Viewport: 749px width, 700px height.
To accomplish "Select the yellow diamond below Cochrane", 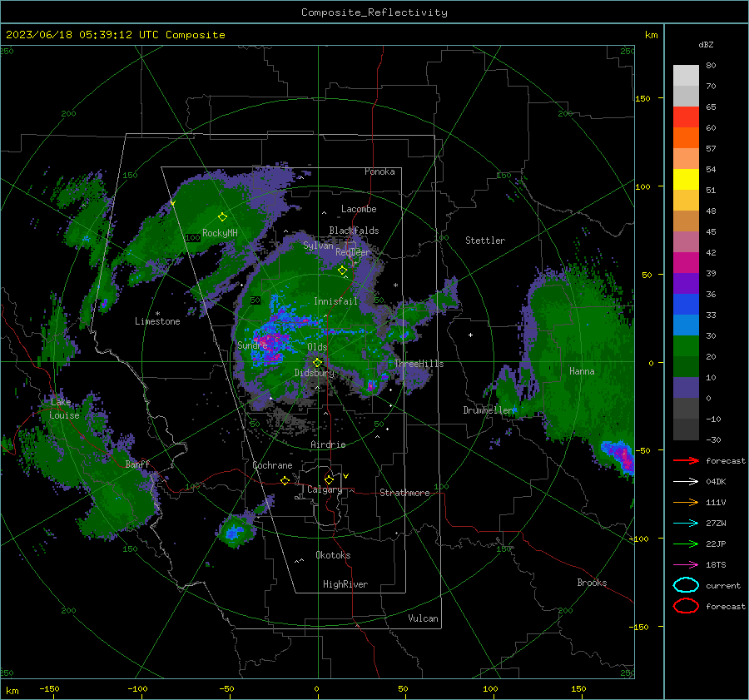I will pyautogui.click(x=285, y=480).
